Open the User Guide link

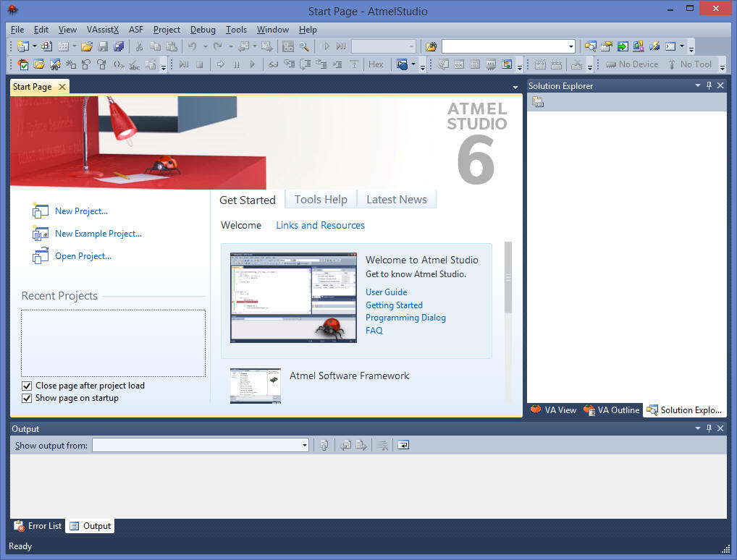click(386, 292)
